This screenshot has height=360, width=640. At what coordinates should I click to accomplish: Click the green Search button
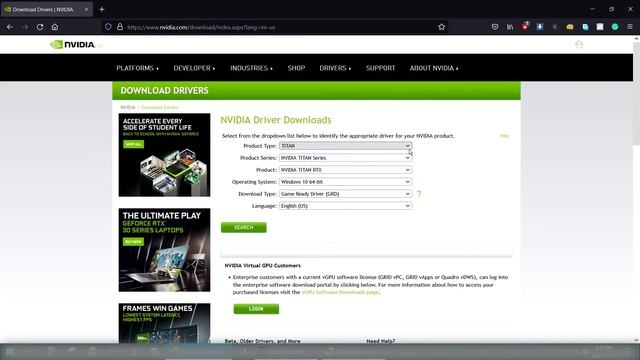[x=244, y=227]
